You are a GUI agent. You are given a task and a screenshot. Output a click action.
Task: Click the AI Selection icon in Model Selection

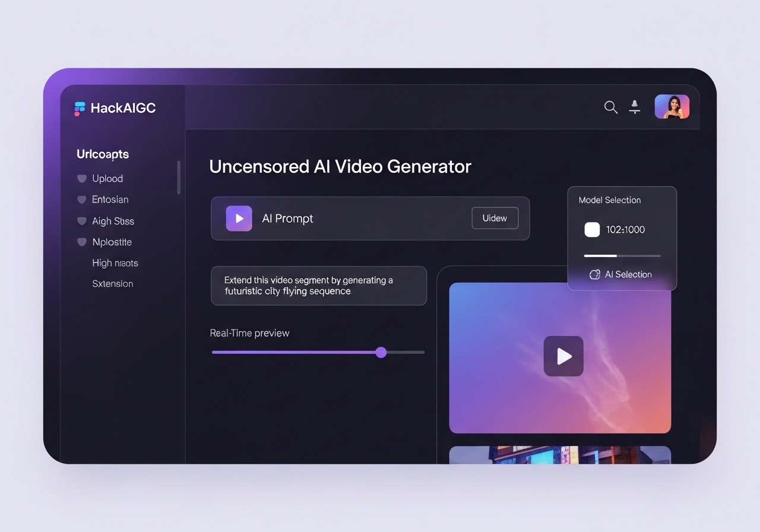coord(595,274)
